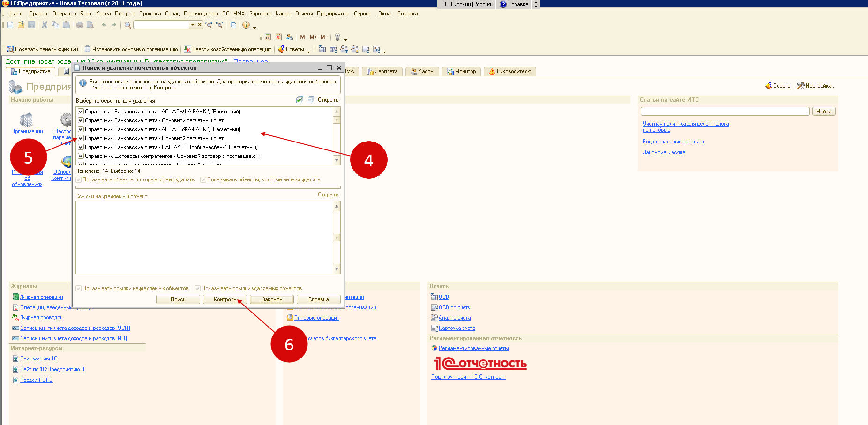Screen dimensions: 868x425
Task: Create a new document via toolbar icon
Action: click(x=10, y=25)
